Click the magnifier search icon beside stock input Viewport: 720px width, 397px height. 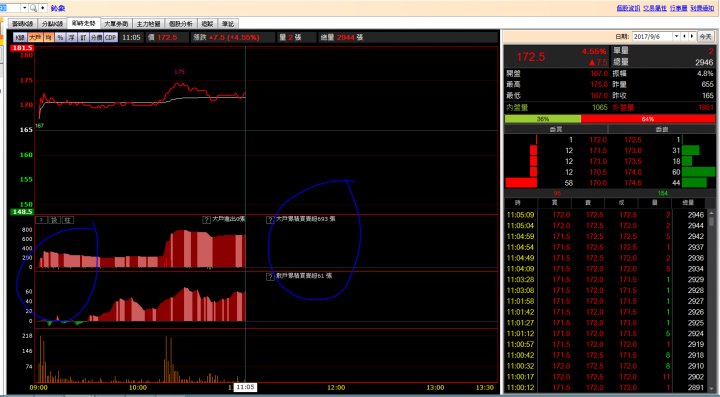tap(34, 8)
